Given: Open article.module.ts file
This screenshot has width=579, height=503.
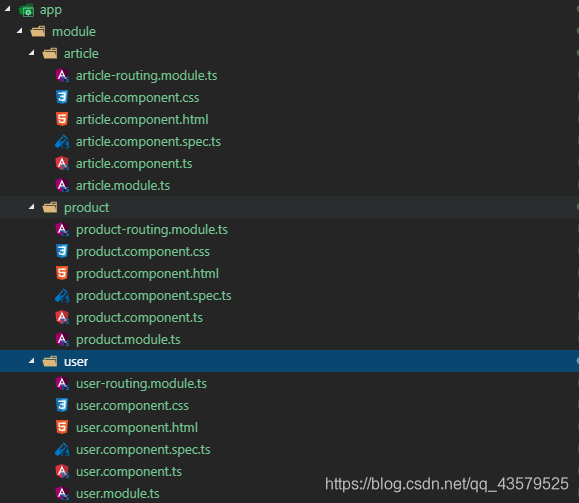Looking at the screenshot, I should tap(123, 186).
